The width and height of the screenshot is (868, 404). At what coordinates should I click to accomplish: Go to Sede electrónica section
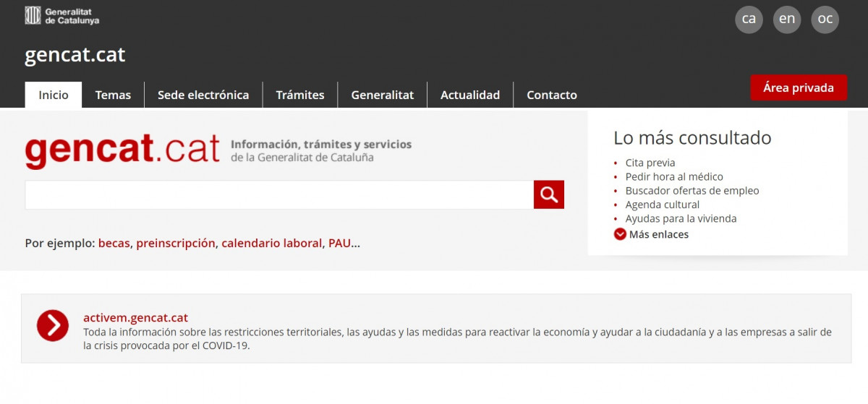203,95
